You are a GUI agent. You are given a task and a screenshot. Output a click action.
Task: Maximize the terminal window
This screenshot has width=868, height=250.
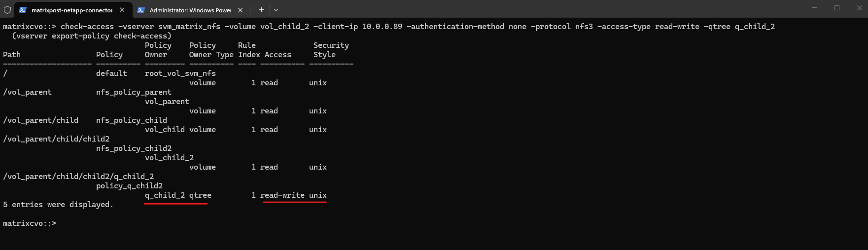pyautogui.click(x=837, y=8)
